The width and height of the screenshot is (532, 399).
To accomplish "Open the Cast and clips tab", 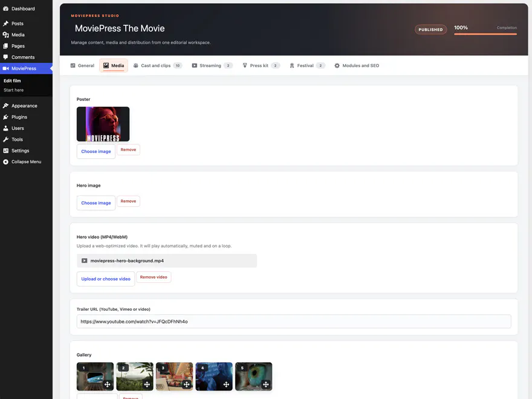I will (x=158, y=65).
